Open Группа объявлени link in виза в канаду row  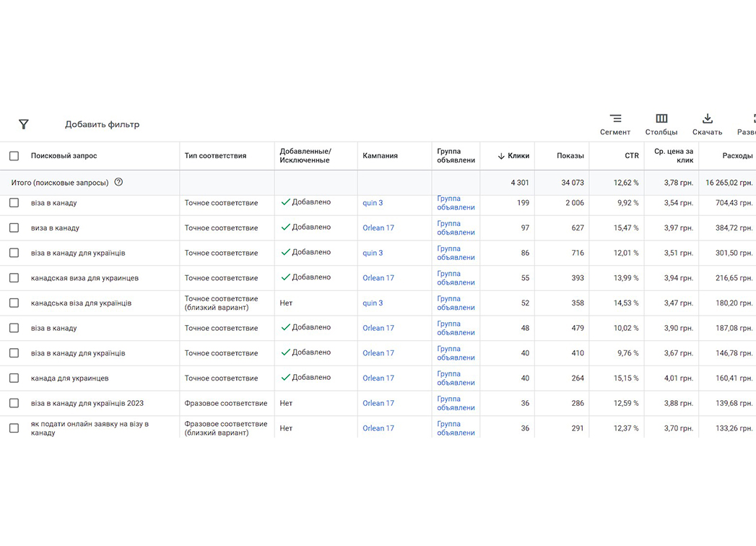456,227
